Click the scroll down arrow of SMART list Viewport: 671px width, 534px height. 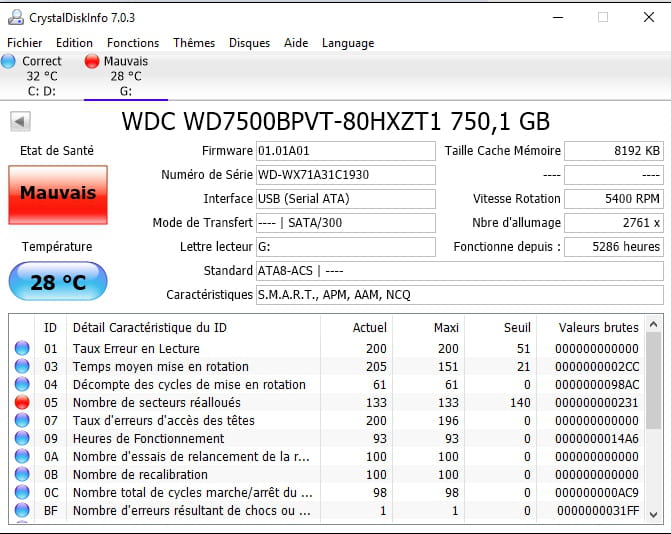[653, 514]
